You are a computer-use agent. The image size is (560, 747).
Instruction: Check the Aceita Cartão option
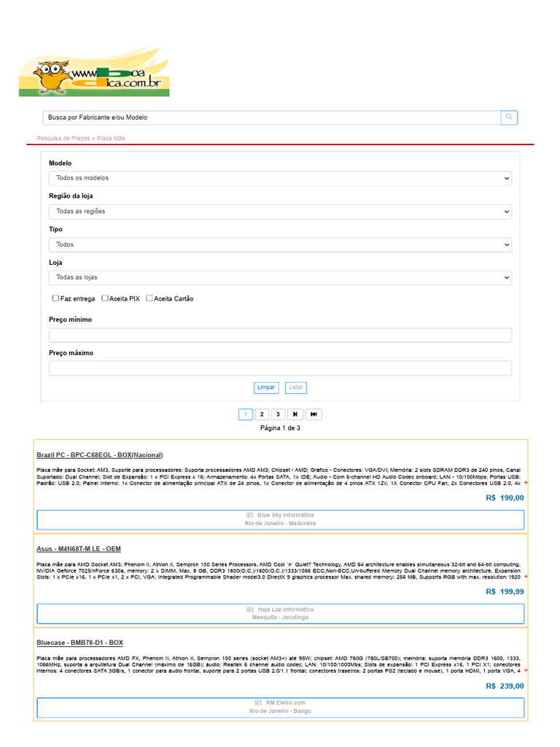point(149,298)
